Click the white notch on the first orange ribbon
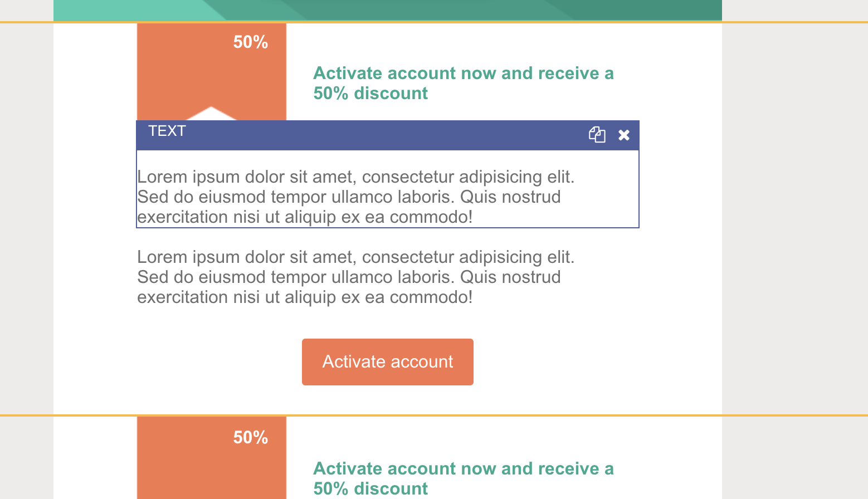The height and width of the screenshot is (499, 868). tap(211, 114)
